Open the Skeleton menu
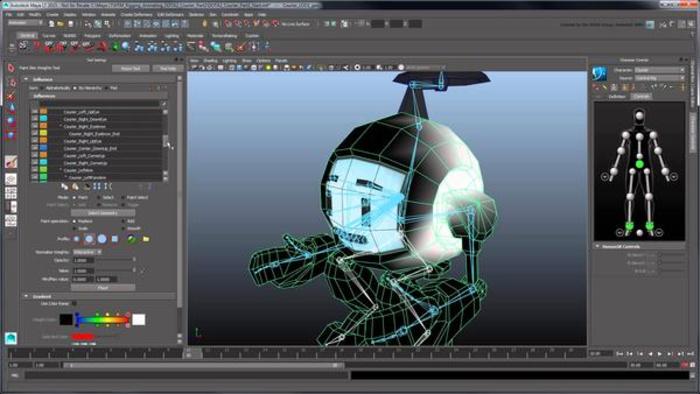The height and width of the screenshot is (394, 700). pyautogui.click(x=196, y=14)
